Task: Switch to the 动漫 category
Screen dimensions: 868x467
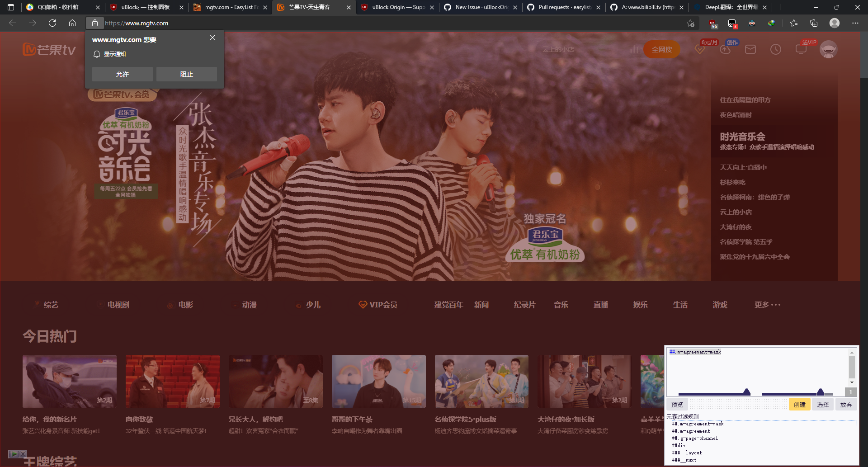Action: 250,305
